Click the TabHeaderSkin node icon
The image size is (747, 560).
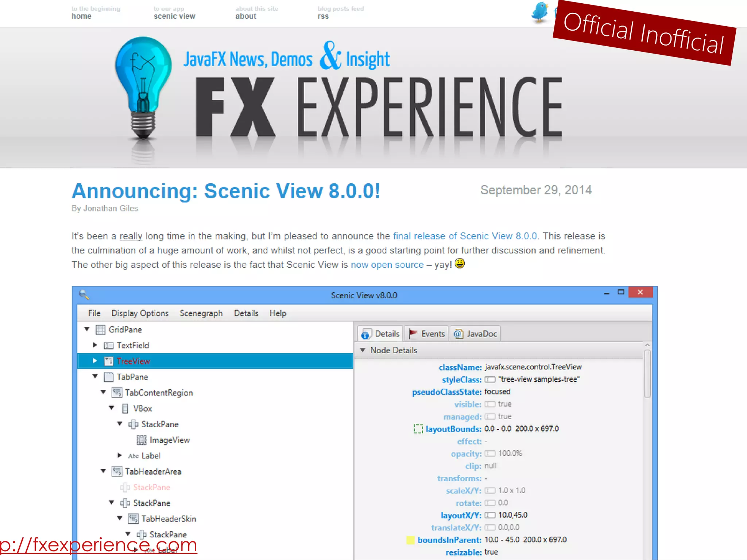point(133,518)
